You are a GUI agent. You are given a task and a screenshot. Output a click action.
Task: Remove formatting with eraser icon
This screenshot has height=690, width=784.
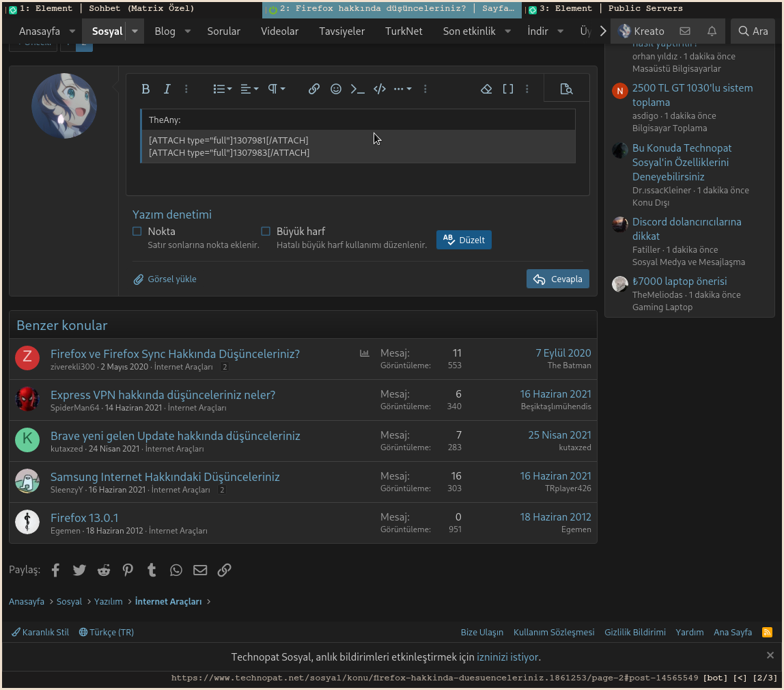click(x=486, y=89)
